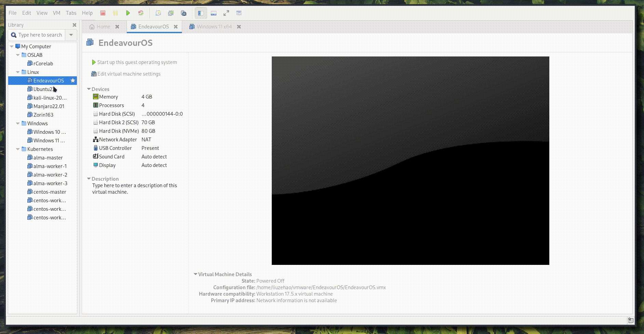Click the message log status bar icon

[x=631, y=320]
